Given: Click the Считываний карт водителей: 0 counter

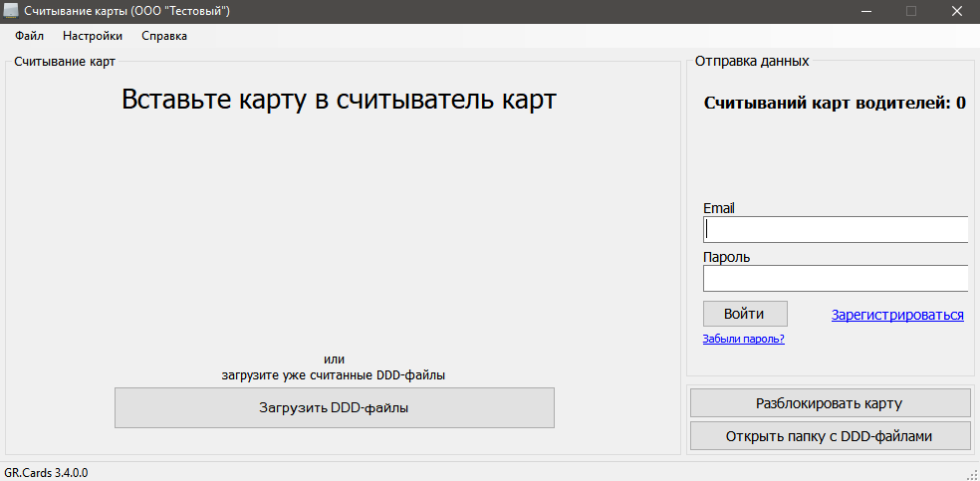Looking at the screenshot, I should pos(835,104).
